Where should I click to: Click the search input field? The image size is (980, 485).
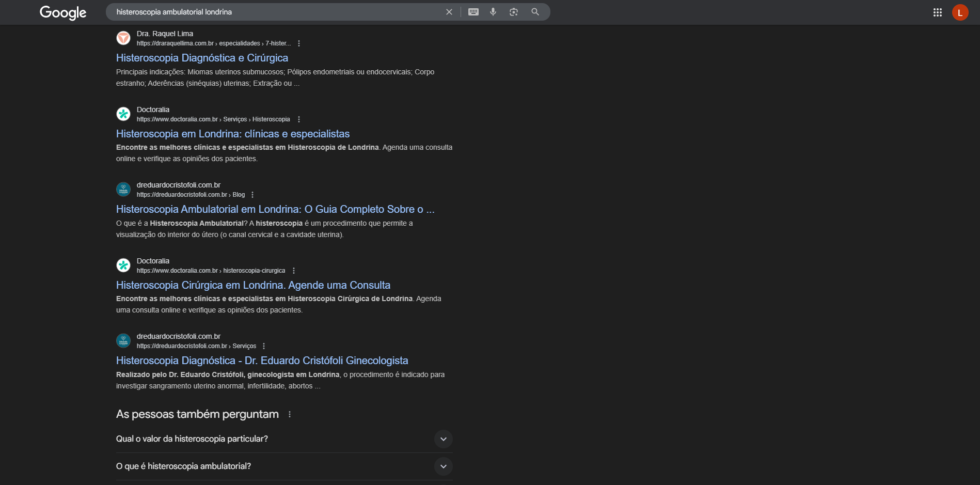[278, 12]
